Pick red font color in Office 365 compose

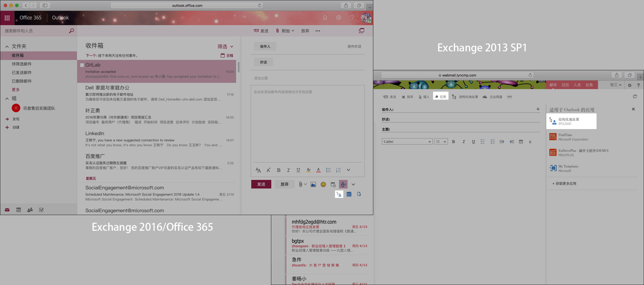tap(318, 170)
